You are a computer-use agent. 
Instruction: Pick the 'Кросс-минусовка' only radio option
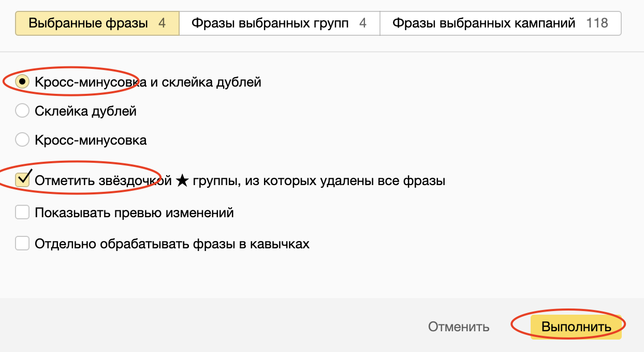coord(22,140)
